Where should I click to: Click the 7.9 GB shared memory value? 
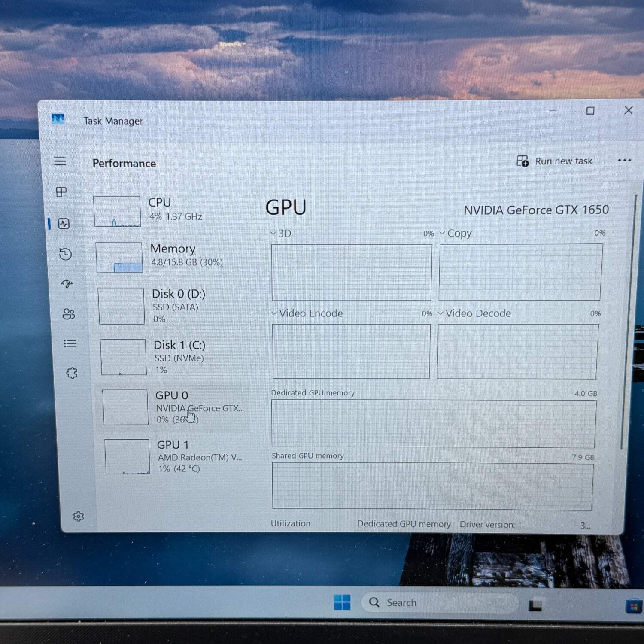tap(583, 457)
